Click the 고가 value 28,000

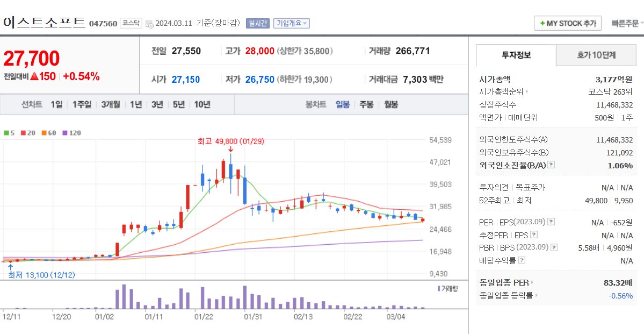click(x=259, y=51)
